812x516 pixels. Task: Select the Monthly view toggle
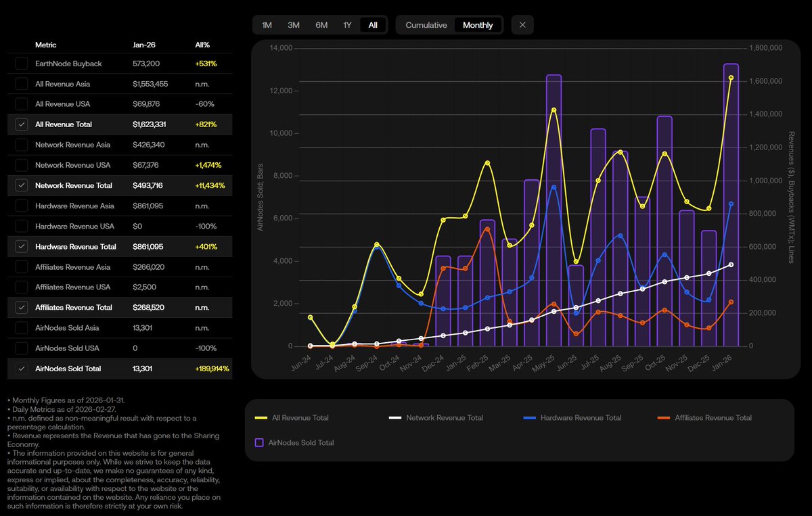coord(478,24)
